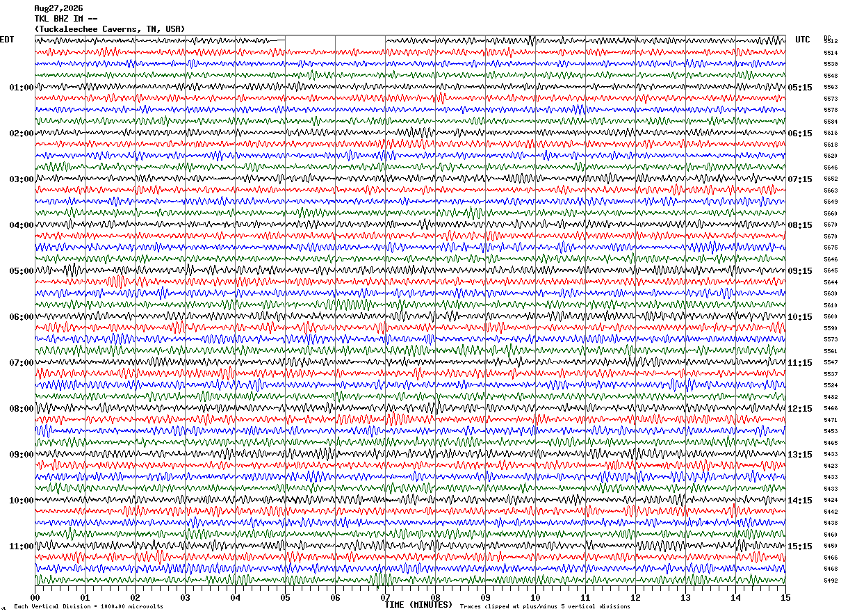Click the DC offset value "5620"

coord(831,156)
